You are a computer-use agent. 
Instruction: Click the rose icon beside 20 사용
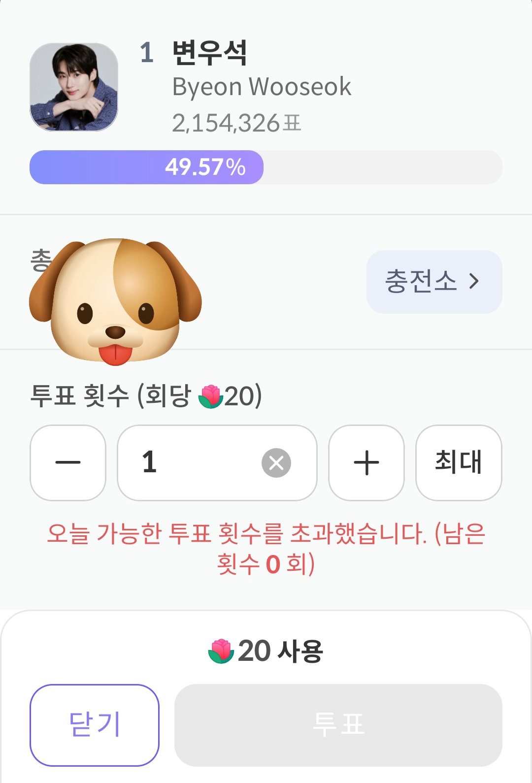[221, 651]
